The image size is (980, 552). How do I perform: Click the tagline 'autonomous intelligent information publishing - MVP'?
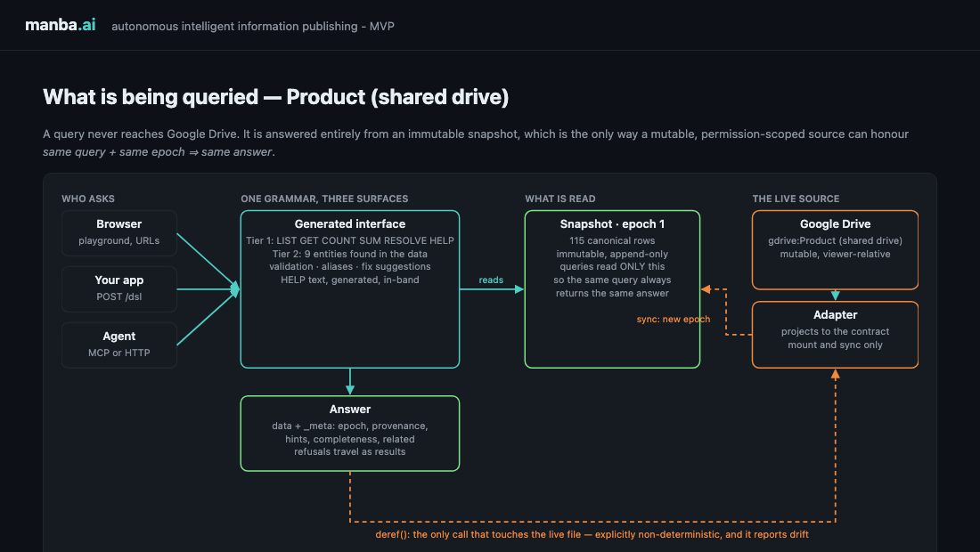pos(252,26)
